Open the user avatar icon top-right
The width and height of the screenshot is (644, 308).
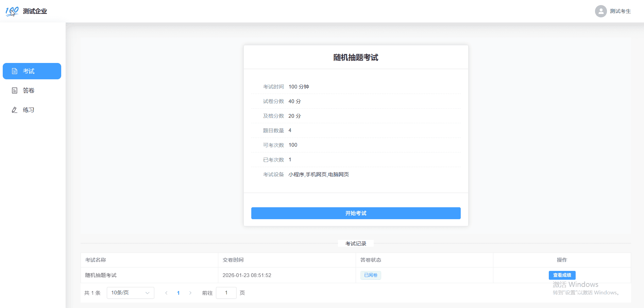click(600, 11)
